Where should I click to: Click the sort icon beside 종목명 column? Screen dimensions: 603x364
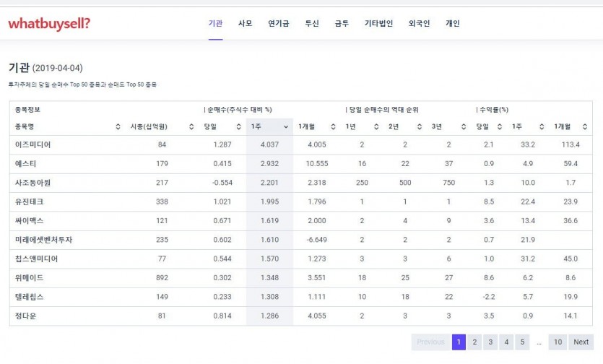(118, 127)
